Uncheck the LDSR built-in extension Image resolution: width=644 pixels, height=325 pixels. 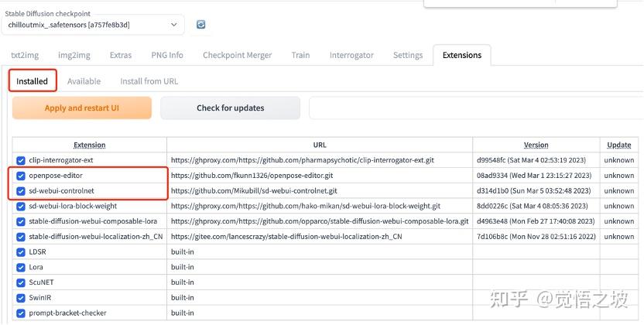(x=21, y=251)
